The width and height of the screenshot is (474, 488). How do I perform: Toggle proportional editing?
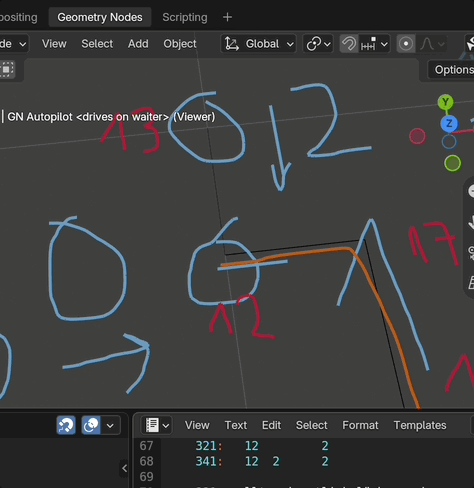(406, 44)
